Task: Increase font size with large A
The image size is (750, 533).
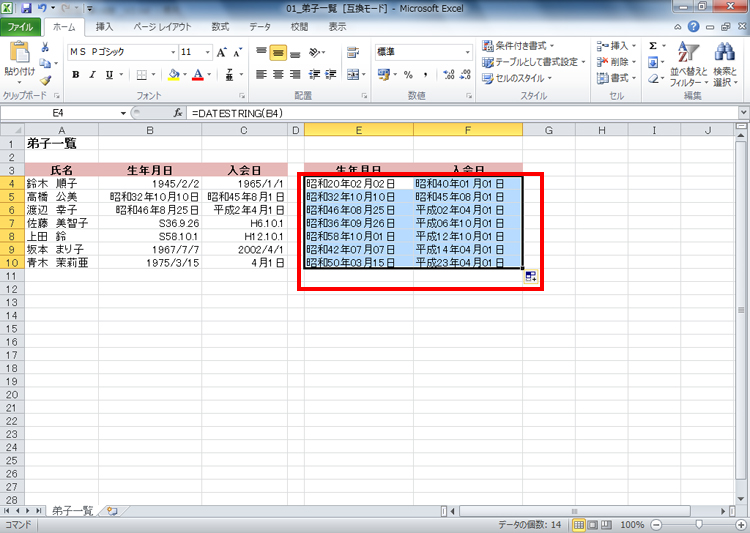Action: (x=221, y=52)
